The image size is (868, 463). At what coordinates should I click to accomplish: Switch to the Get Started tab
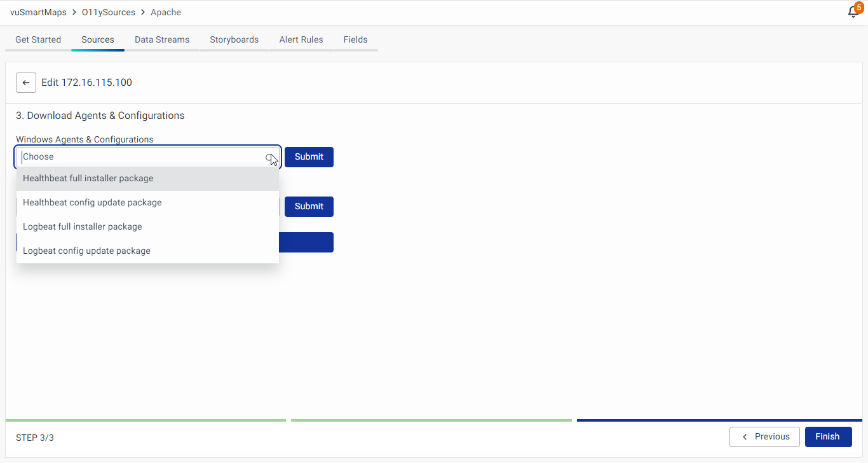point(38,39)
